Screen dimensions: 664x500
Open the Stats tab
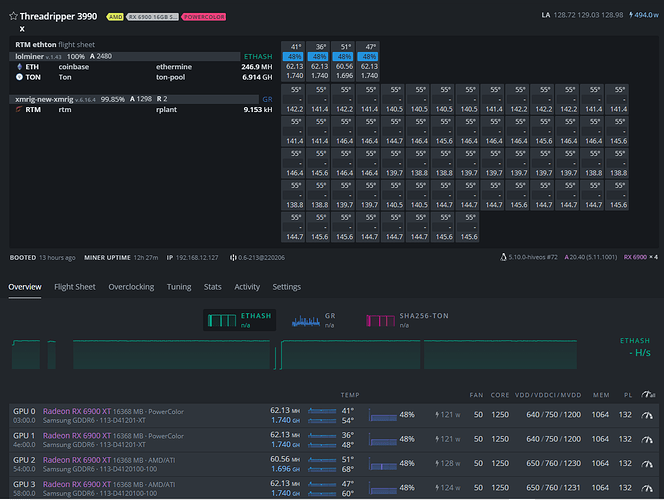213,287
